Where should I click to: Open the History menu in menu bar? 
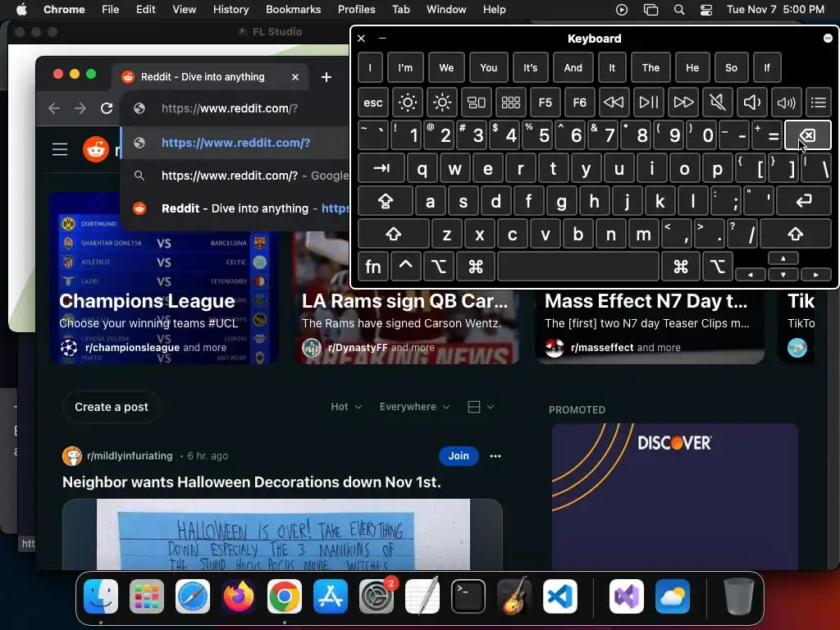point(231,9)
